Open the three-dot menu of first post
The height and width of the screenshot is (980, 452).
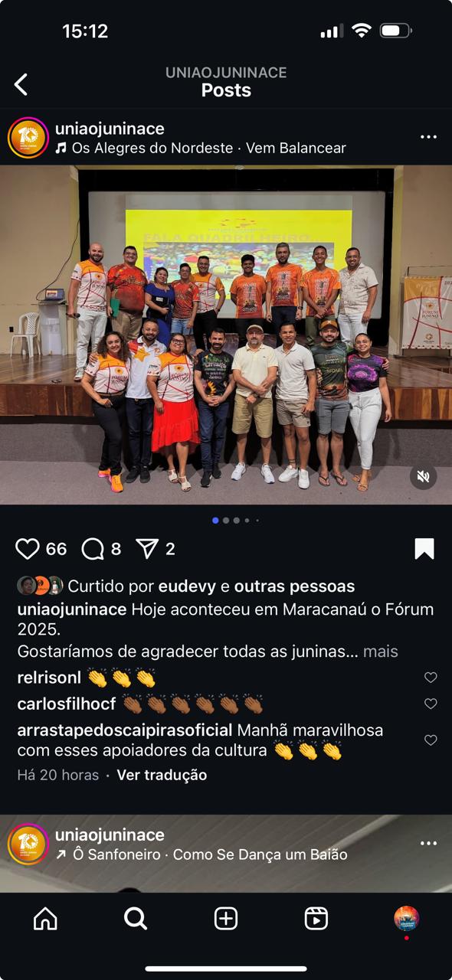pos(429,138)
